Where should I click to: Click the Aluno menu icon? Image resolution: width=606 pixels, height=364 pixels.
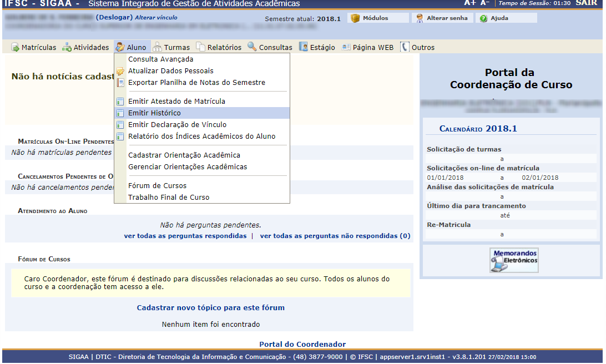[120, 47]
